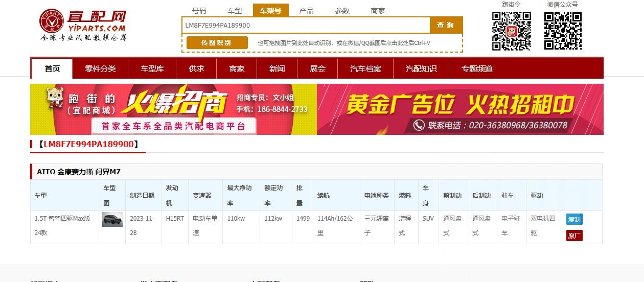Screen dimensions: 644x282
Task: Click the 【LM8F7E994PA189900】 result heading
Action: pos(88,145)
